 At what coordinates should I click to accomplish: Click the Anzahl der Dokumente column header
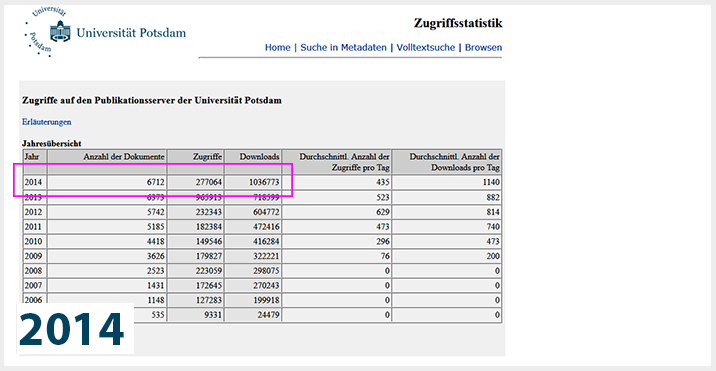click(x=107, y=161)
